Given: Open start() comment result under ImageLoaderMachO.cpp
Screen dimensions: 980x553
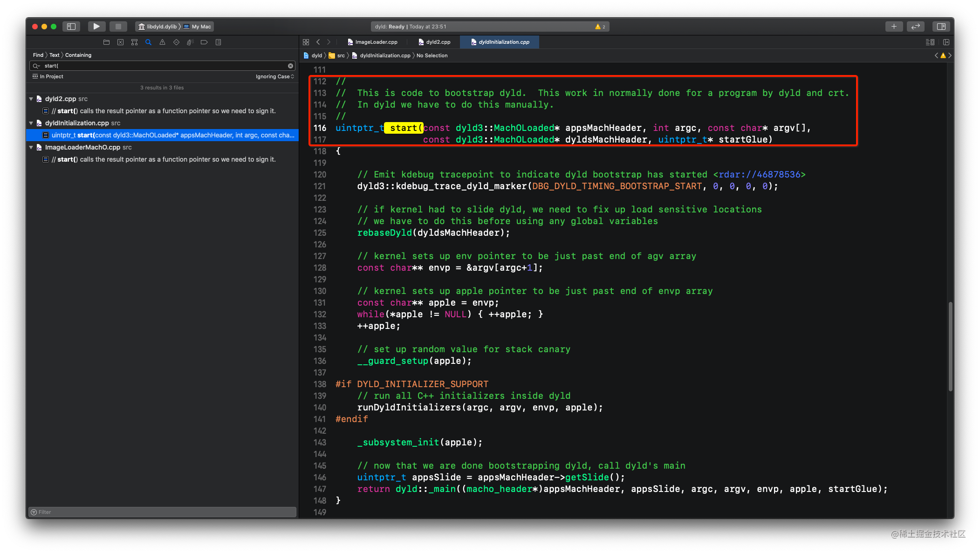Looking at the screenshot, I should point(162,159).
